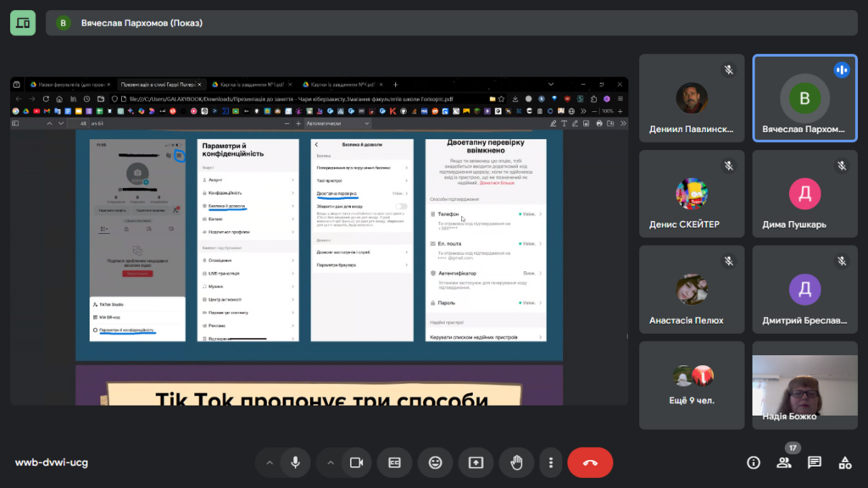Toggle the PDF sidebar in shared browser
This screenshot has height=488, width=868.
(x=15, y=124)
